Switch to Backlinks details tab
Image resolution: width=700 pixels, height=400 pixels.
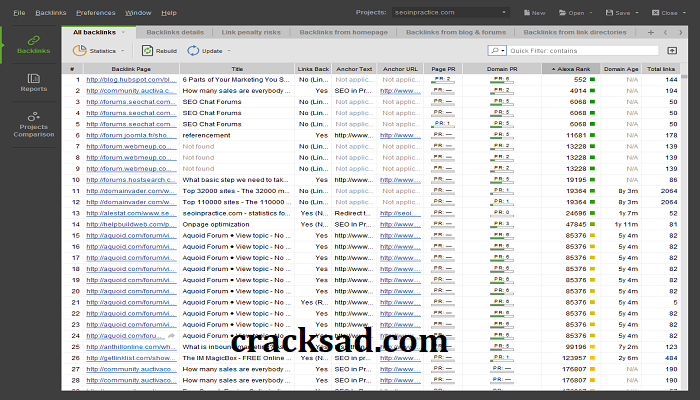175,32
